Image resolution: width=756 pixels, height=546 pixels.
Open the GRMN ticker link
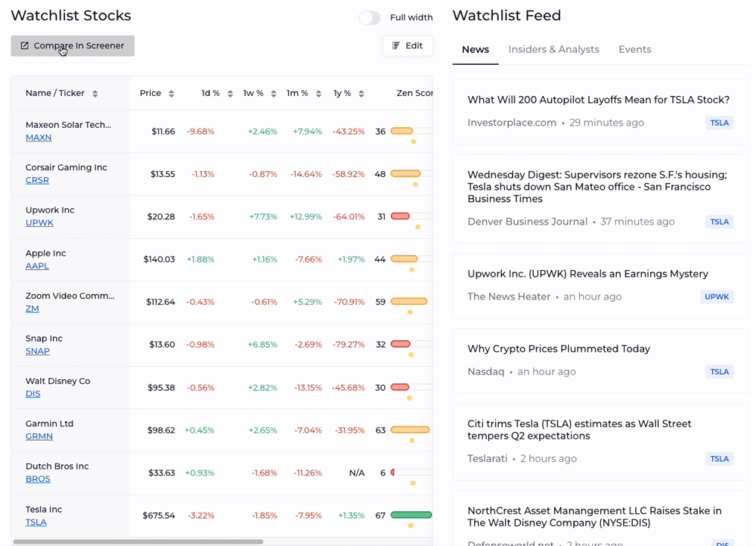39,436
